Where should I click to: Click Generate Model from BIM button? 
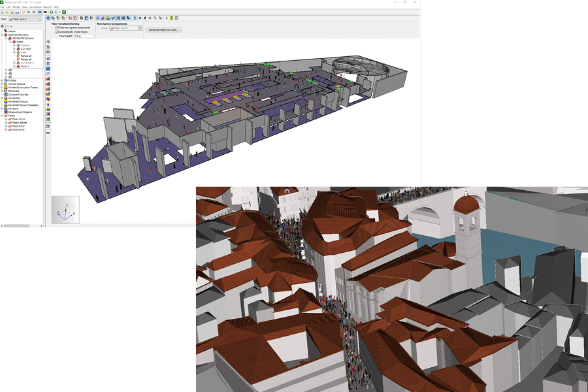163,29
